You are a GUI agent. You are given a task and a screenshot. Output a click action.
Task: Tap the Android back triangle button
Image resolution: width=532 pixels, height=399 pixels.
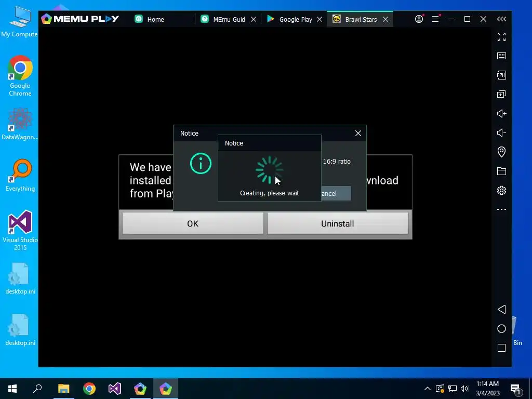pyautogui.click(x=501, y=309)
